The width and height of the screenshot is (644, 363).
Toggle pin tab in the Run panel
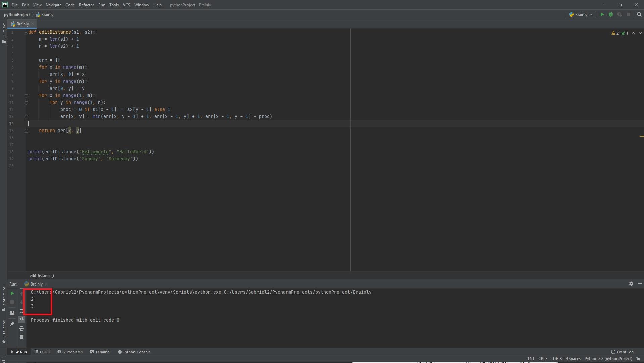(12, 324)
